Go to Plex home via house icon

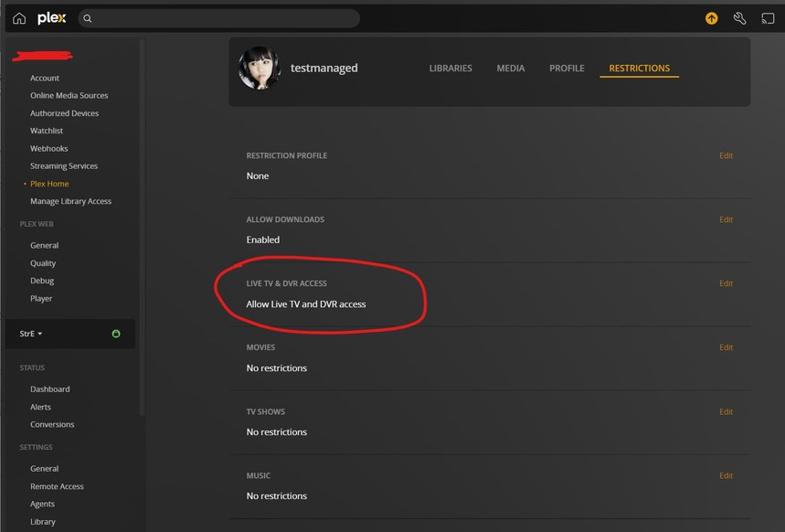[x=19, y=18]
